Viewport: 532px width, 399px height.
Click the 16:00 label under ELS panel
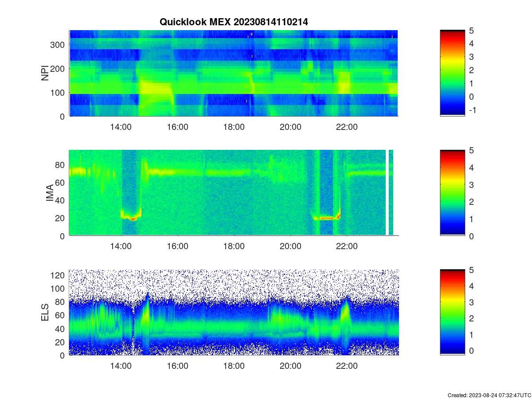click(177, 366)
